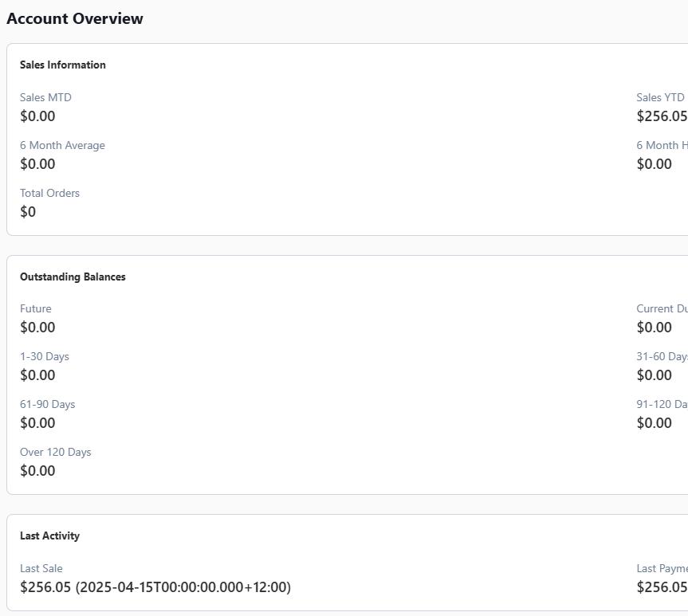Image resolution: width=688 pixels, height=616 pixels.
Task: Select the Future balance label
Action: coord(36,308)
